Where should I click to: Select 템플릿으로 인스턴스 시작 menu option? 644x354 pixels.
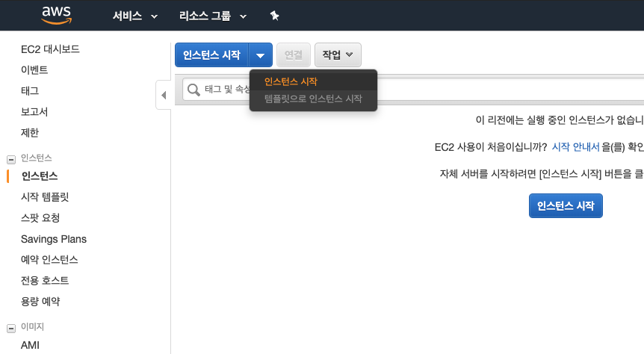point(313,99)
